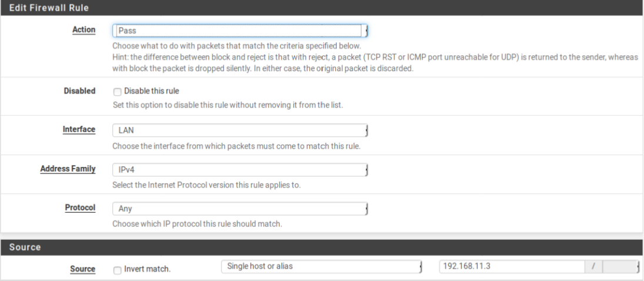Click the help text below the Interface dropdown
This screenshot has height=281, width=644.
pos(236,146)
